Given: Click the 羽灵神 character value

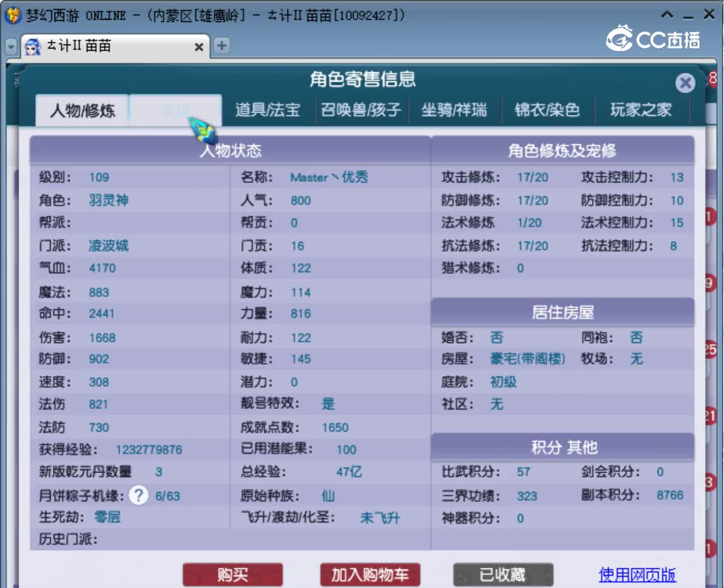Looking at the screenshot, I should [109, 200].
